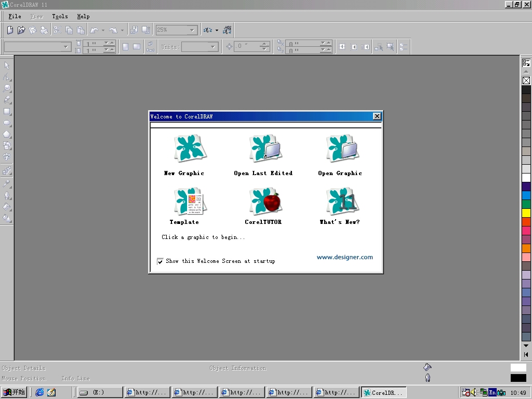Expand palette with bottom arrow button

pyautogui.click(x=526, y=354)
